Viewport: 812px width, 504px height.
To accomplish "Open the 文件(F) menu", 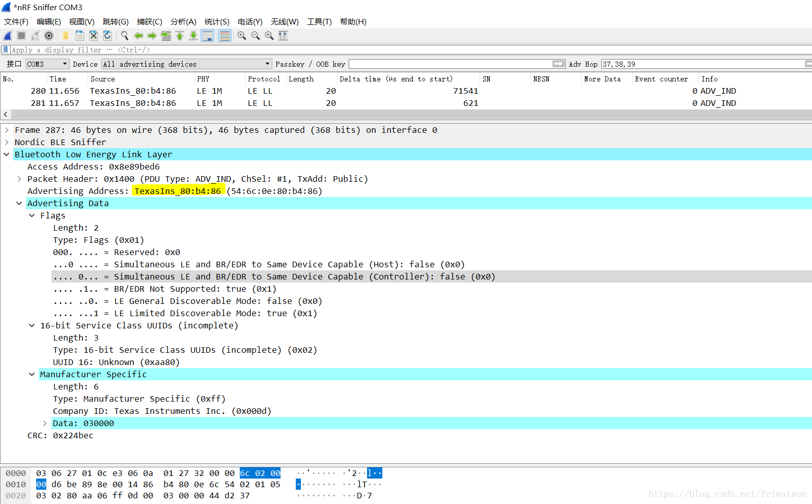I will pyautogui.click(x=16, y=22).
